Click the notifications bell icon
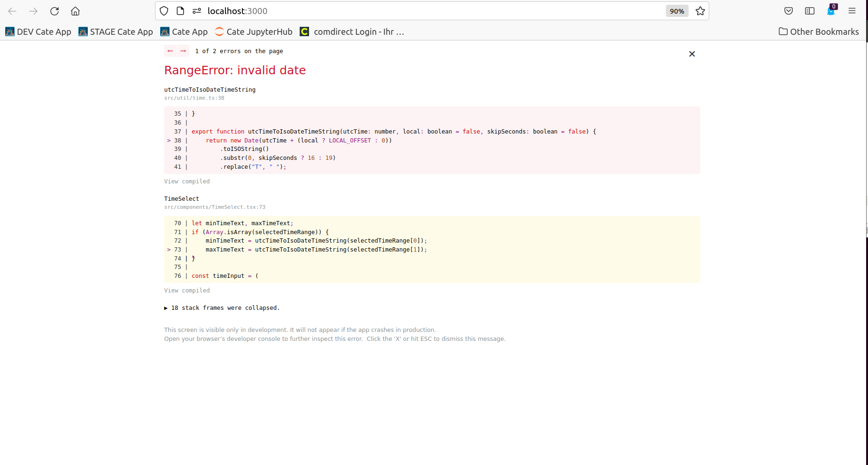The image size is (868, 465). click(x=831, y=11)
